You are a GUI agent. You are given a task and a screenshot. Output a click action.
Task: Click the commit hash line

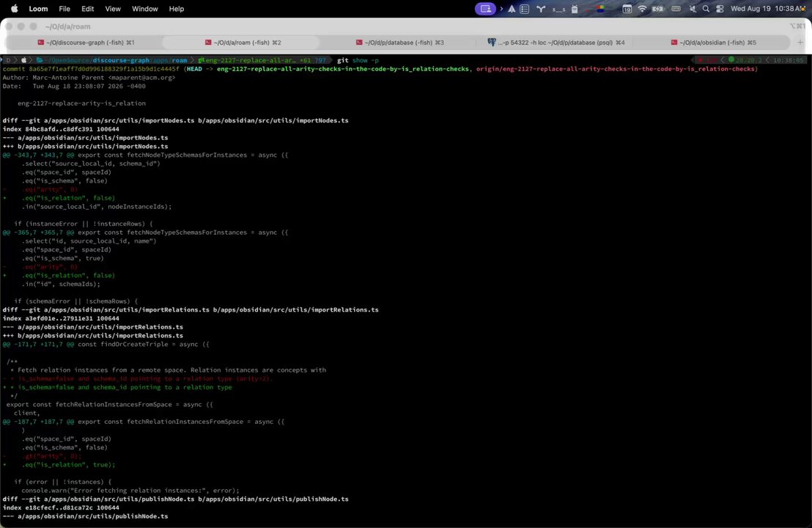pyautogui.click(x=380, y=69)
